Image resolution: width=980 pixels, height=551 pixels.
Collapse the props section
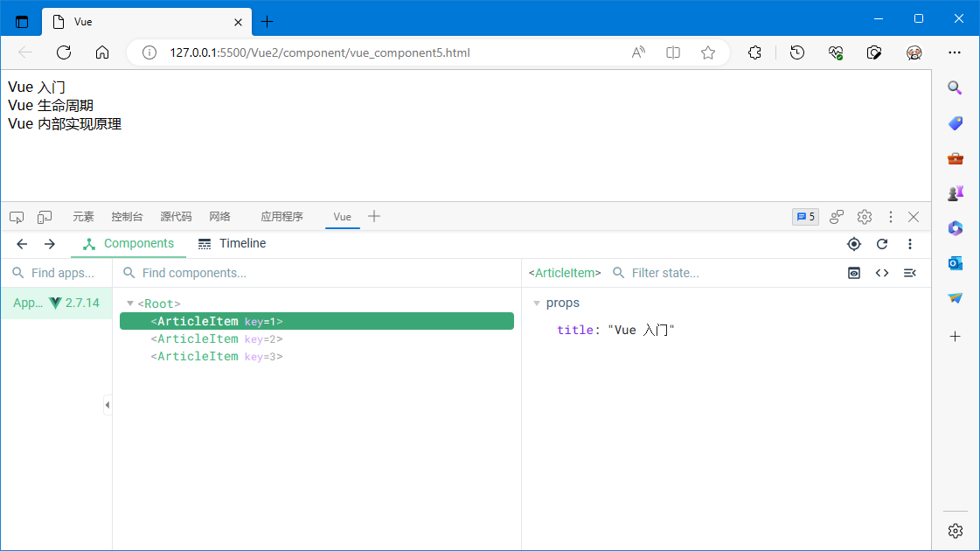[x=536, y=303]
